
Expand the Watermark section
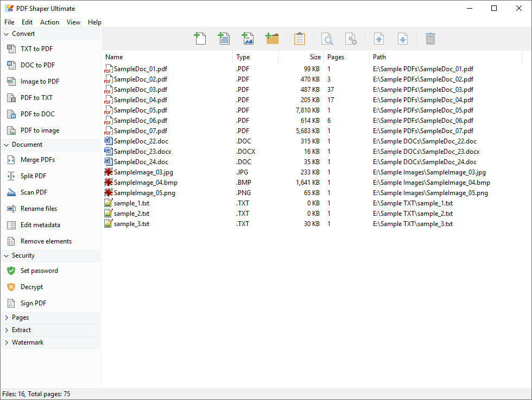[x=27, y=342]
